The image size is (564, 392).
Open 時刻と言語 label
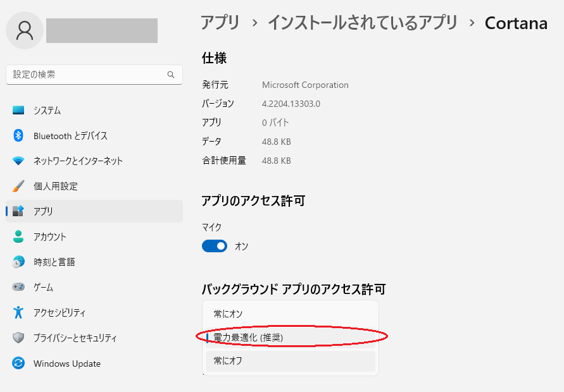[x=54, y=262]
